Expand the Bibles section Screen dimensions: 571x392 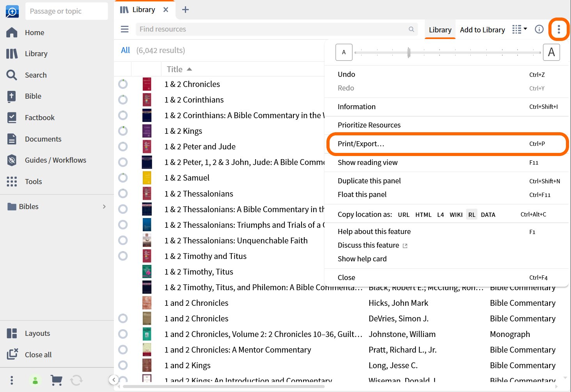pyautogui.click(x=103, y=206)
